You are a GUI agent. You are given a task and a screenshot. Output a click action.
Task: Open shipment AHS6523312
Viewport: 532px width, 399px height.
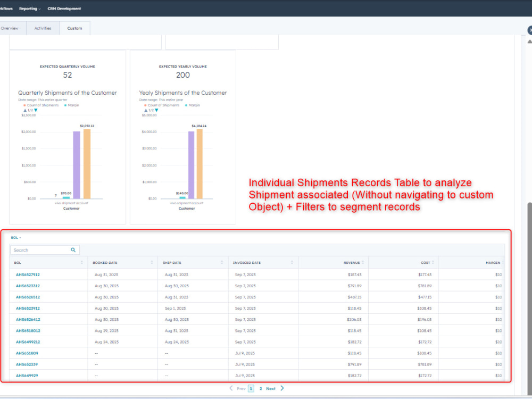28,286
